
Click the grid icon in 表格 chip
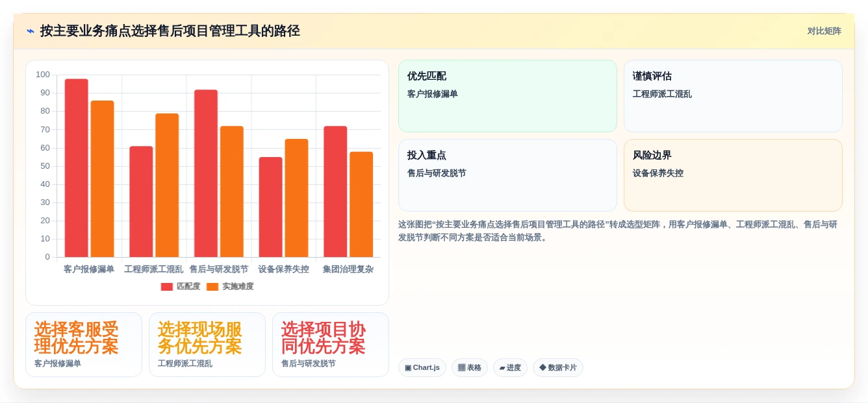[x=461, y=368]
